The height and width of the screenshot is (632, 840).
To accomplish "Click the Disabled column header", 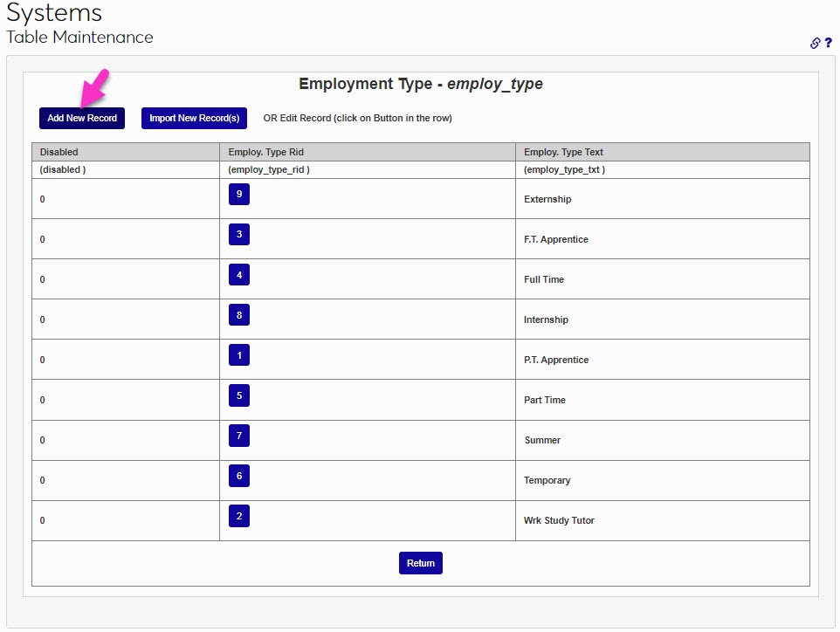I will pos(59,152).
